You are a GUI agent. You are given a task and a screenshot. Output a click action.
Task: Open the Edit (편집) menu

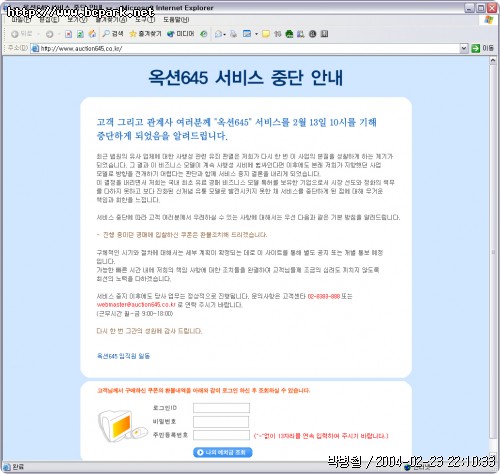49,20
